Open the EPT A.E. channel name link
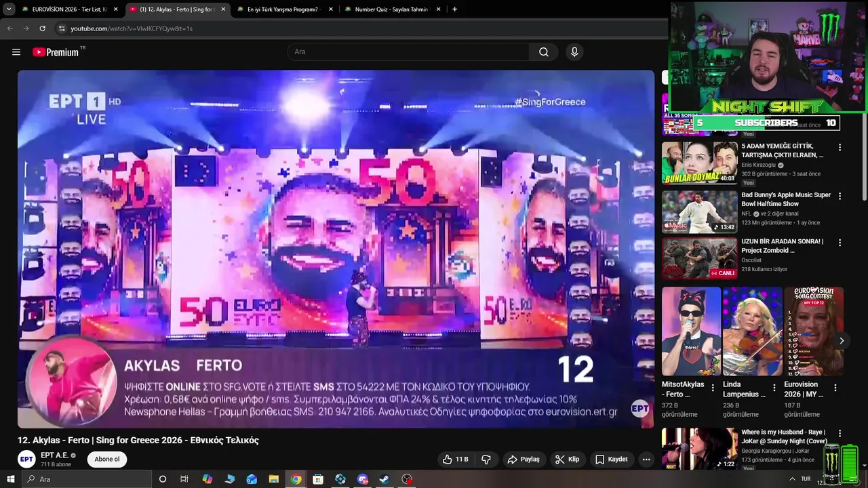868x488 pixels. pos(54,455)
